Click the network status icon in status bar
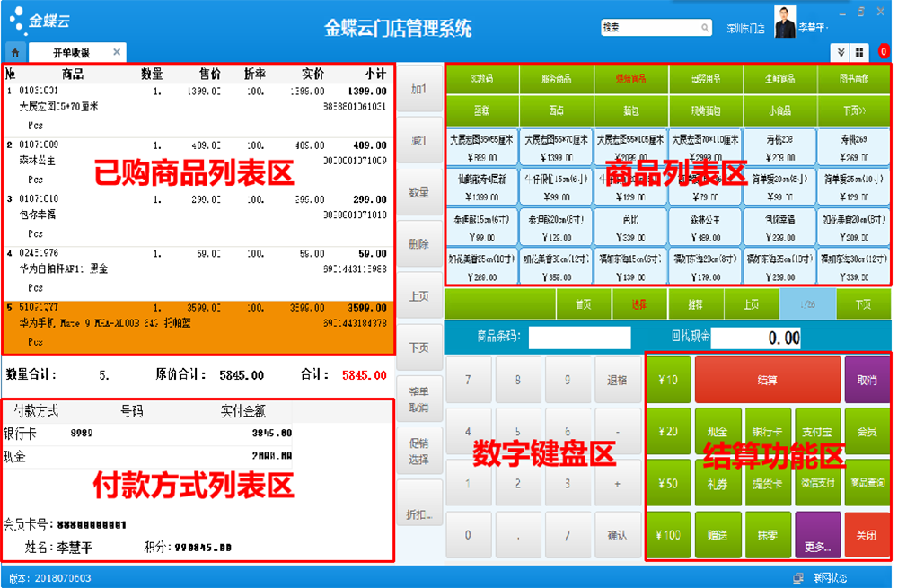 [798, 578]
